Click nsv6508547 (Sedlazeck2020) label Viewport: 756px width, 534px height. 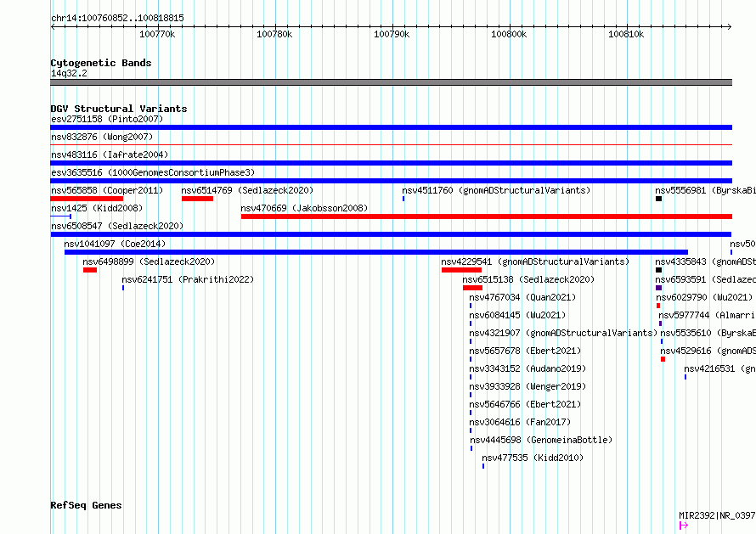click(117, 226)
